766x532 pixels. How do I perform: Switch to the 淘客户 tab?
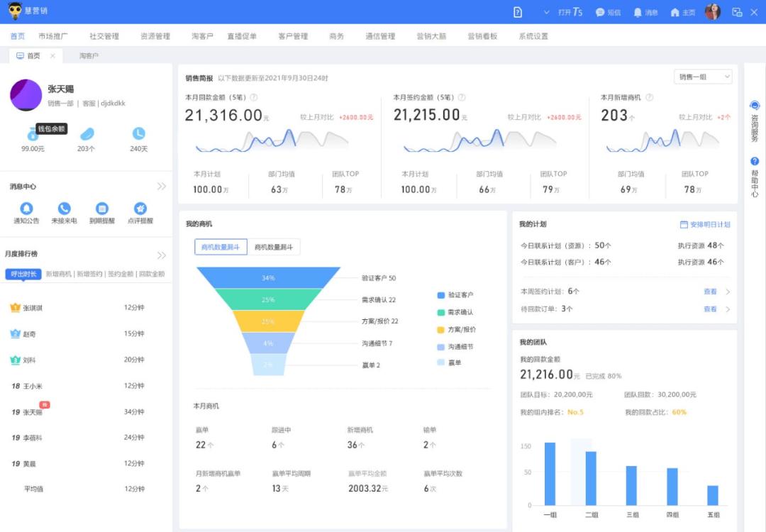coord(89,55)
